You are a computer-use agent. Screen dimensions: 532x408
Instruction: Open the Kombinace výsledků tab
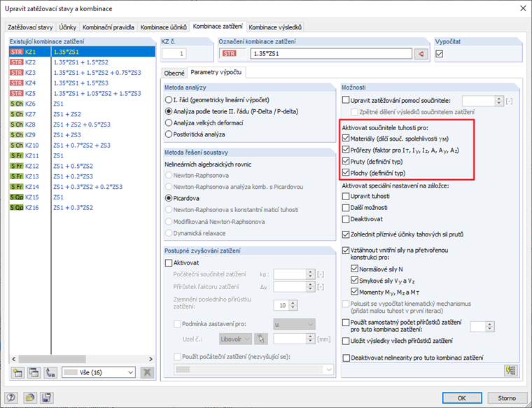coord(275,27)
